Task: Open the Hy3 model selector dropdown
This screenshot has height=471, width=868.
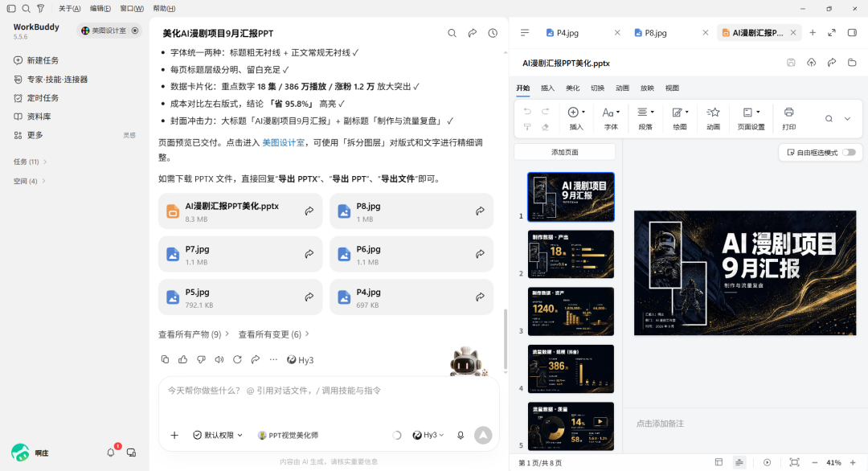Action: point(428,435)
